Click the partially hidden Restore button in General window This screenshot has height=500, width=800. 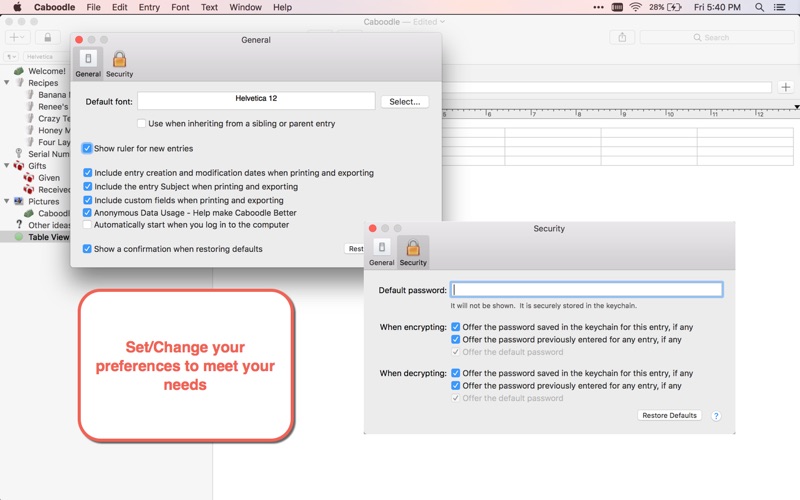pos(355,248)
